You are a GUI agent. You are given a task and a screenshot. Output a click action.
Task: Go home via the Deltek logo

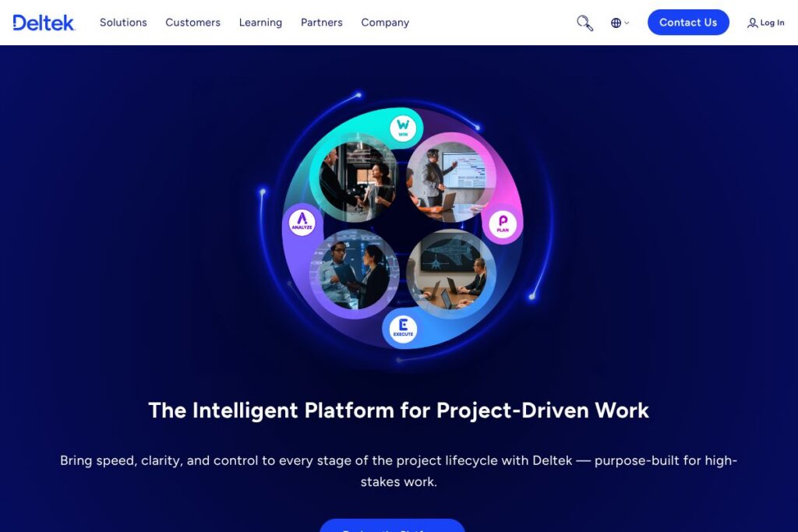44,23
